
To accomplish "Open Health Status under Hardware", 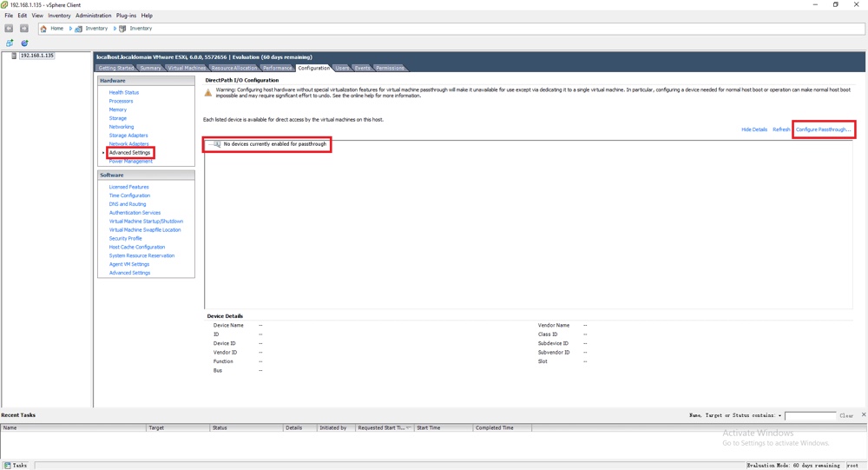I will click(124, 93).
